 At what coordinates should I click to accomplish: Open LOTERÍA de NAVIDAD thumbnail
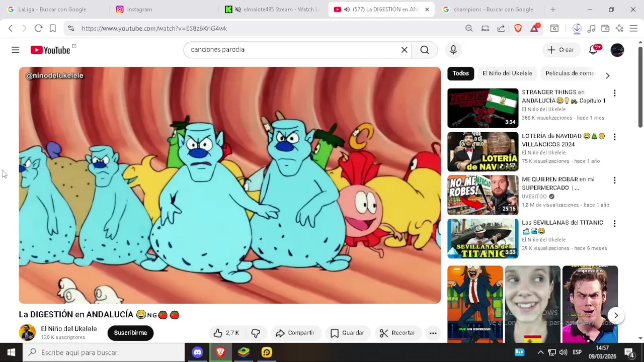[482, 151]
